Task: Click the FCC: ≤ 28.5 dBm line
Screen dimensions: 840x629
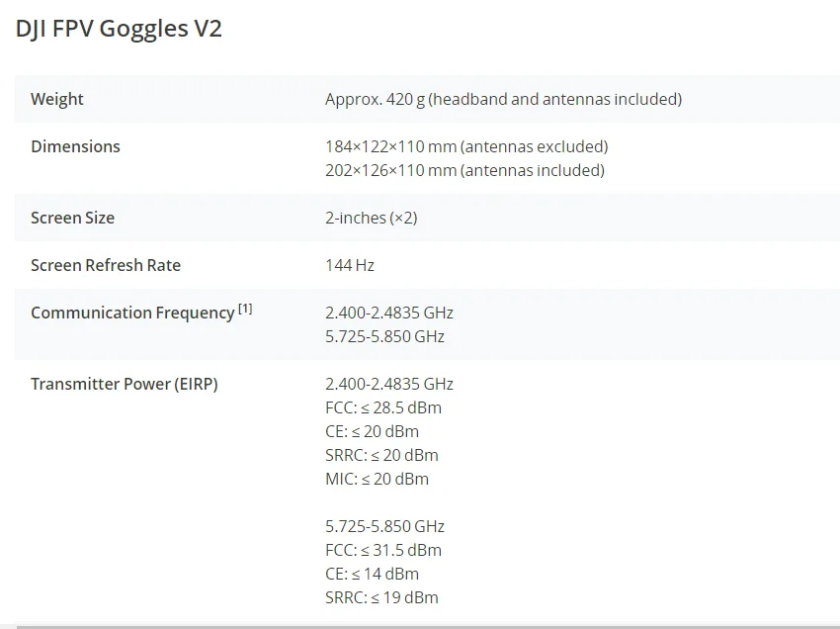Action: (383, 407)
